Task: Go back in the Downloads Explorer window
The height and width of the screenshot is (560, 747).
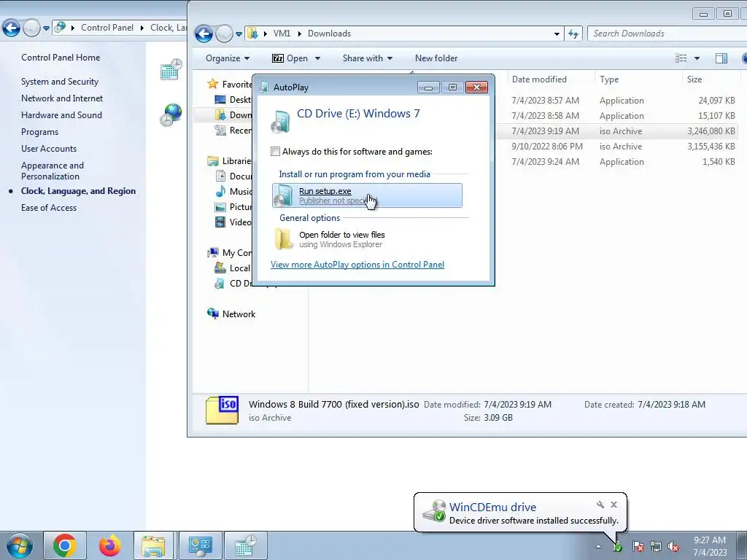Action: pos(204,34)
